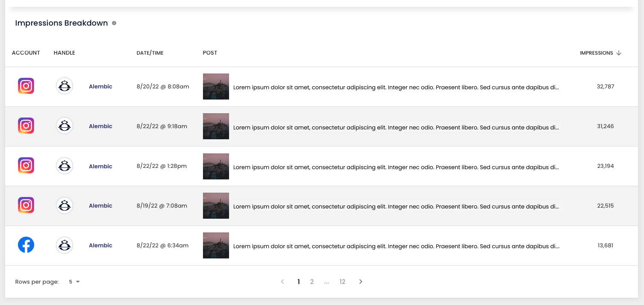644x305 pixels.
Task: Open Alembic handle in 8/22/22 9:18am row
Action: click(x=100, y=126)
